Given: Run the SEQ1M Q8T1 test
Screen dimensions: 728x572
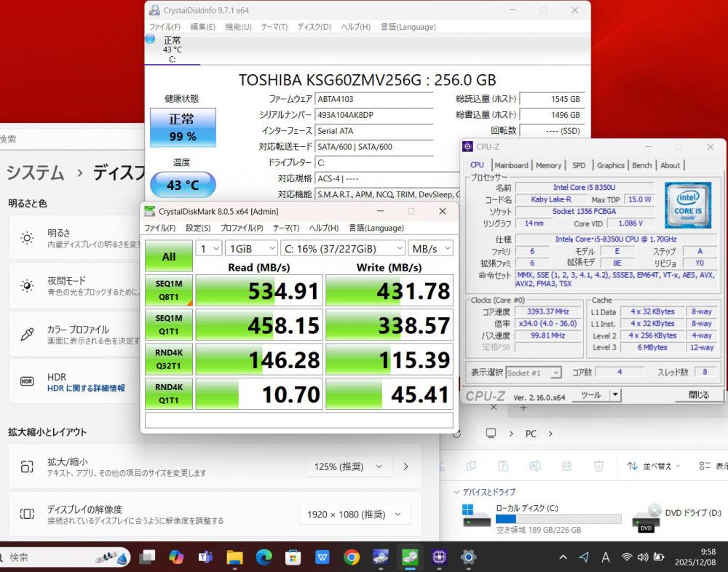Looking at the screenshot, I should (168, 290).
